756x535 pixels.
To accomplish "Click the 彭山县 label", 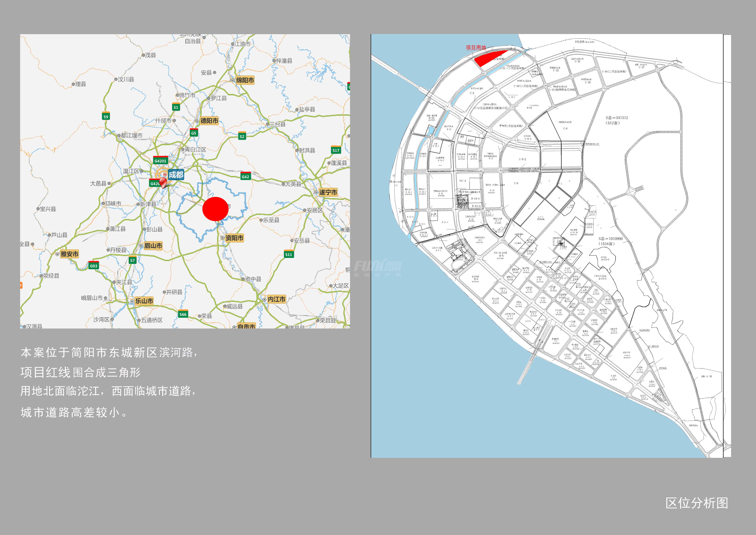I will tap(154, 229).
